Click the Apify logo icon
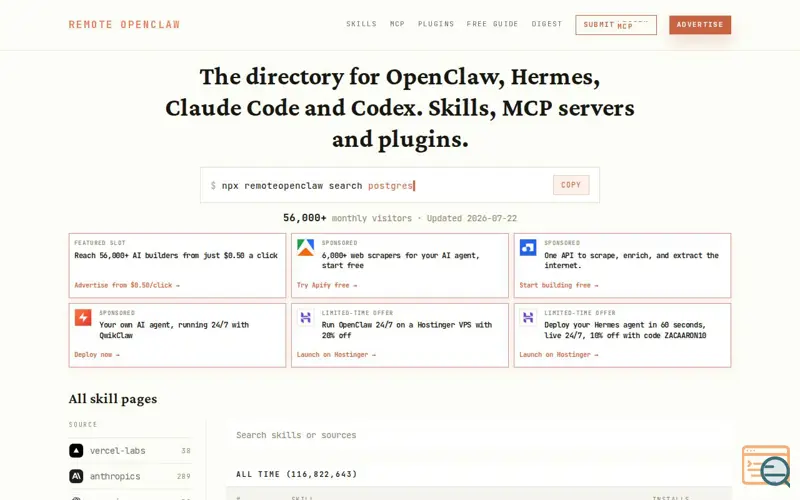 pos(306,247)
